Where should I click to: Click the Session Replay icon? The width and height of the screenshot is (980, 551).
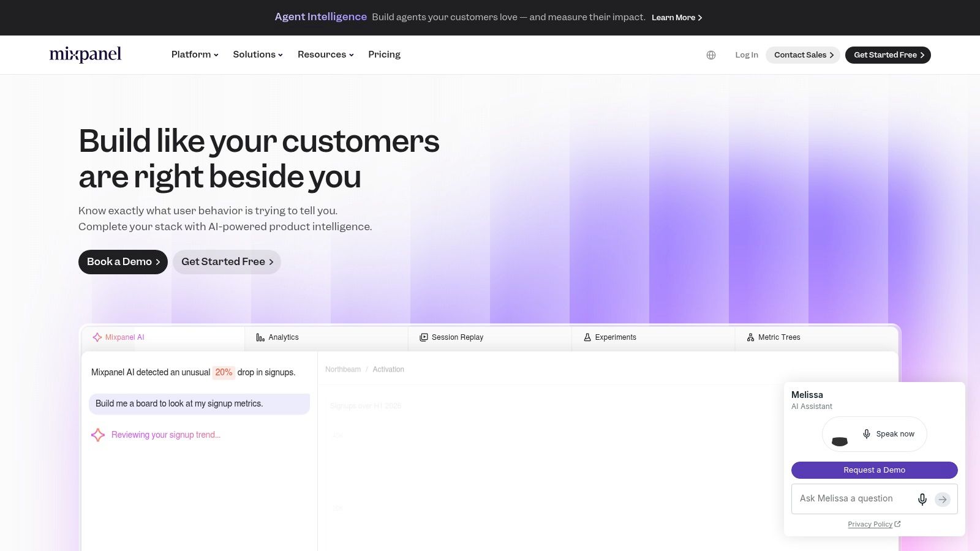pos(424,337)
